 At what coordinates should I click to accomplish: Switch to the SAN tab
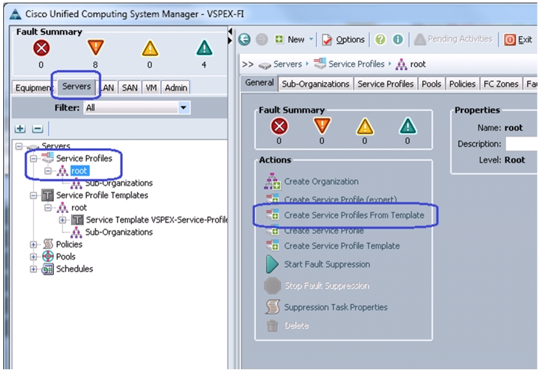(x=130, y=88)
